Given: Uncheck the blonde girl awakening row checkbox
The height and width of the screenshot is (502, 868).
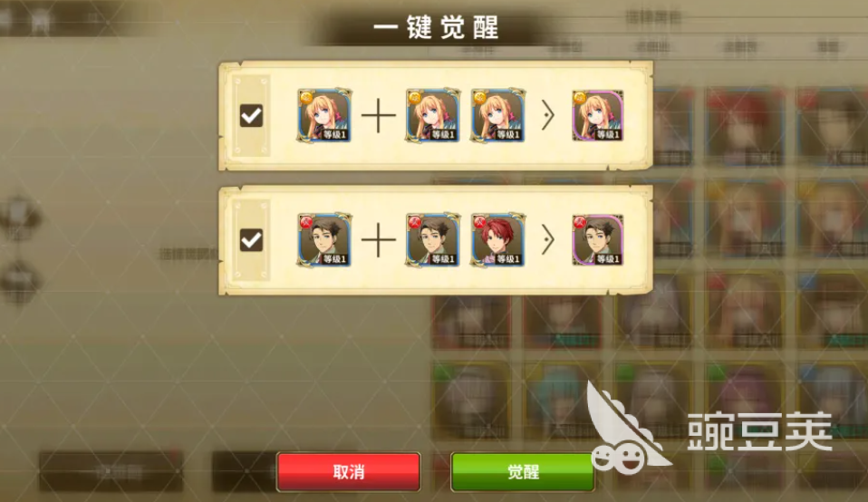Looking at the screenshot, I should [251, 116].
